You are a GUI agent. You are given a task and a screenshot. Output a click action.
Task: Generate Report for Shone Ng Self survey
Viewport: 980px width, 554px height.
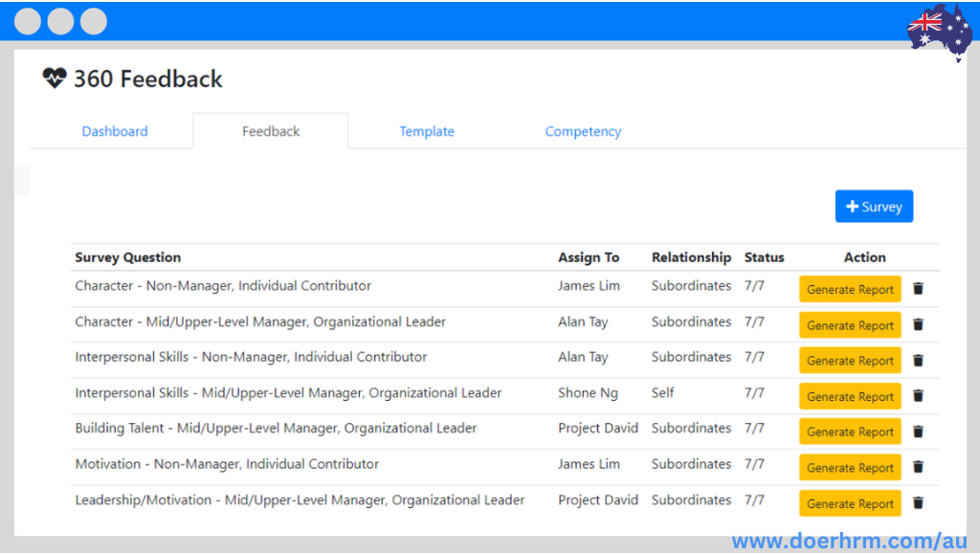click(x=850, y=397)
